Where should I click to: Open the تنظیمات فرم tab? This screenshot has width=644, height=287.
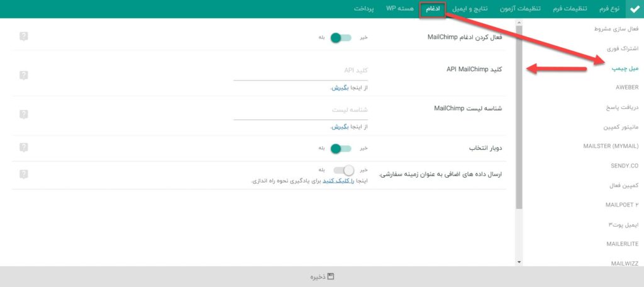point(571,9)
